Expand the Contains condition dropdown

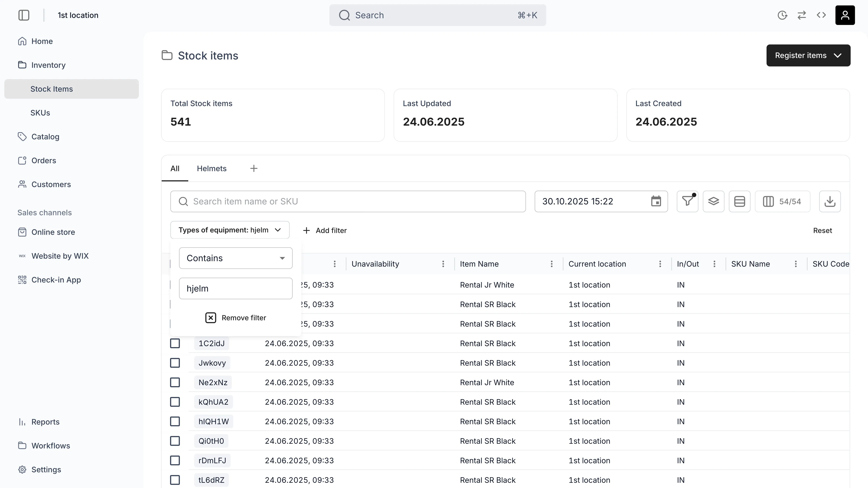pyautogui.click(x=235, y=258)
